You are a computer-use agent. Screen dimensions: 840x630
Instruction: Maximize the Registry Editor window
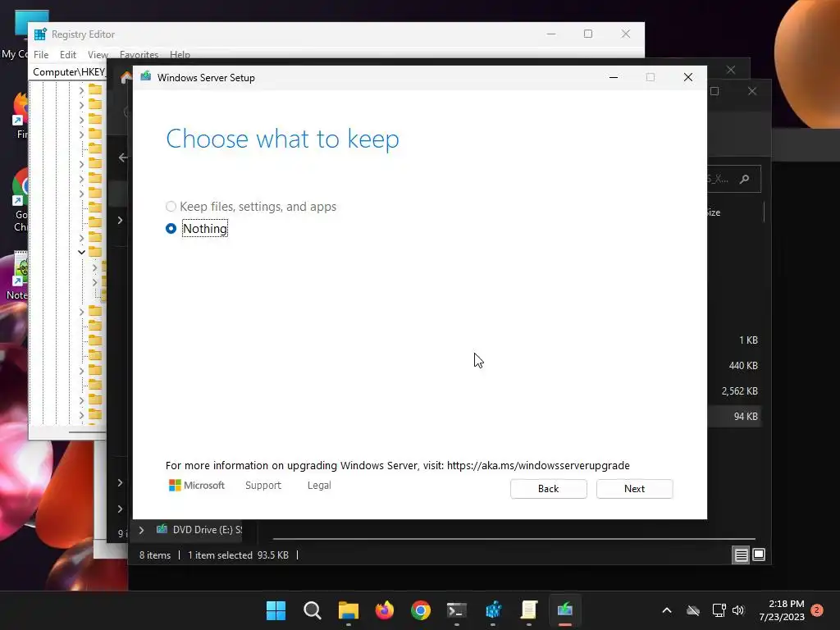coord(587,34)
